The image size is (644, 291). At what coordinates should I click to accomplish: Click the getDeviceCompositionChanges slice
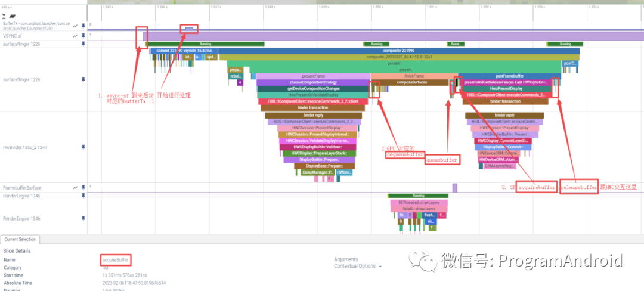[x=314, y=89]
